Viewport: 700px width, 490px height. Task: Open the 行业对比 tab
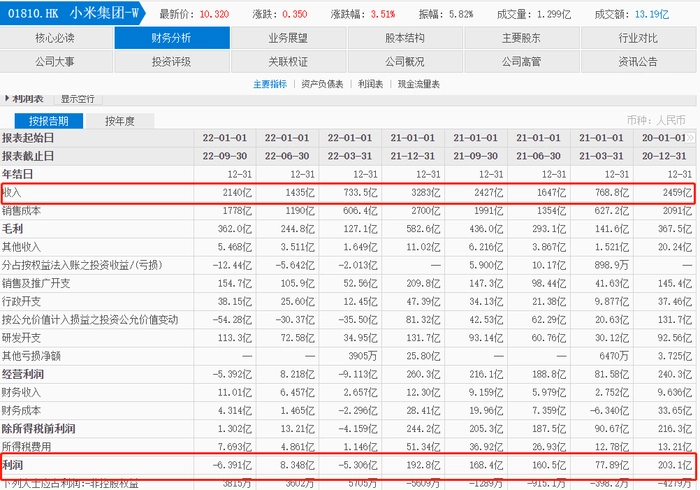tap(638, 38)
